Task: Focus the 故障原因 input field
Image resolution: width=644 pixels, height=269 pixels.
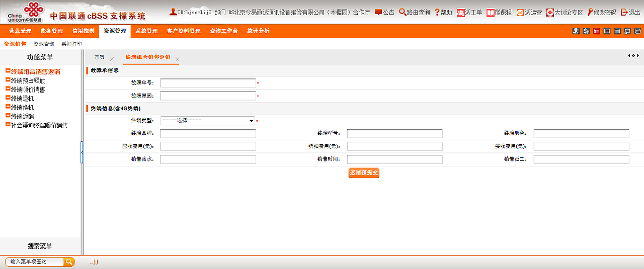Action: (x=208, y=96)
